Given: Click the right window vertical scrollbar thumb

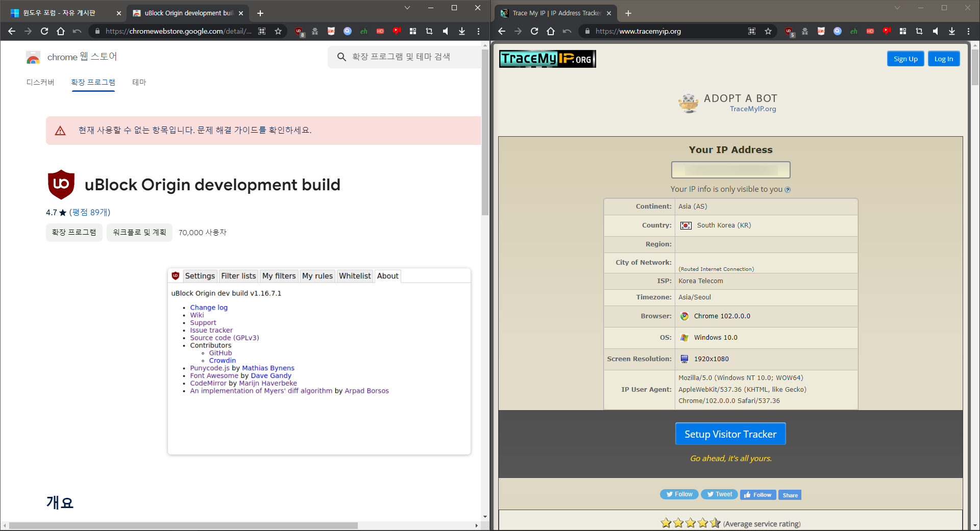Looking at the screenshot, I should (975, 66).
